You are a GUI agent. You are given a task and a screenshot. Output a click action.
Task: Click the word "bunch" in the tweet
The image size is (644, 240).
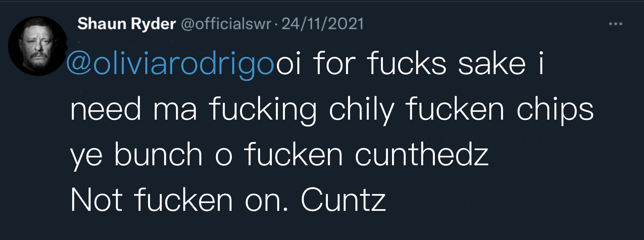coord(158,154)
